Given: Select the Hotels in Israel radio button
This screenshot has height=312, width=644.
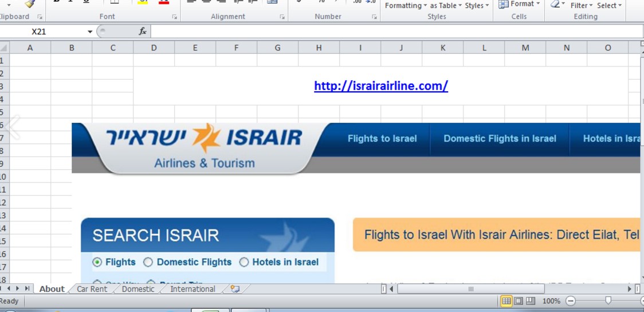Looking at the screenshot, I should pyautogui.click(x=244, y=262).
